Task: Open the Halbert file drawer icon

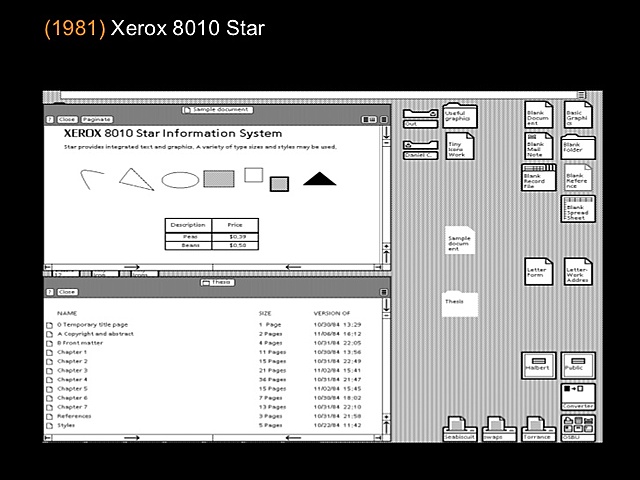Action: click(x=539, y=366)
